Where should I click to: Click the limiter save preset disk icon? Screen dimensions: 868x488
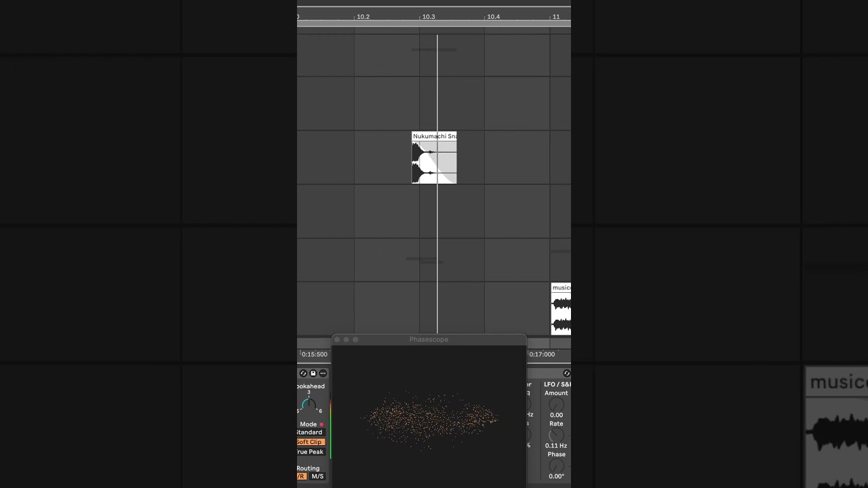313,373
